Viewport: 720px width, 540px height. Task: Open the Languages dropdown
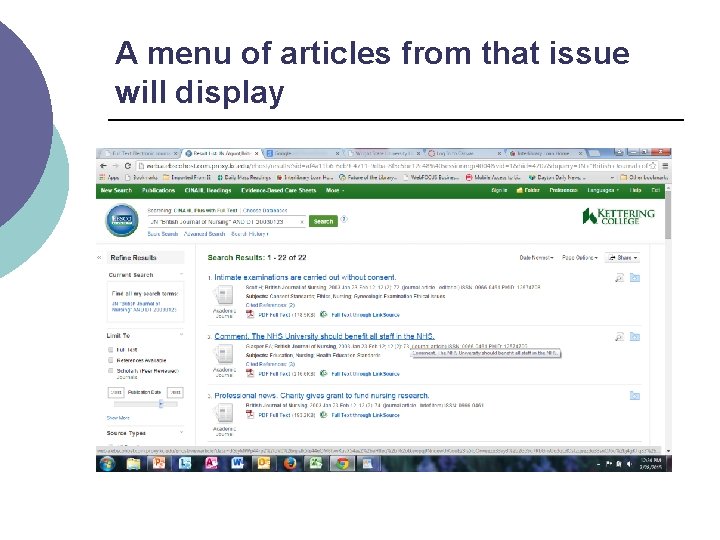coord(602,190)
